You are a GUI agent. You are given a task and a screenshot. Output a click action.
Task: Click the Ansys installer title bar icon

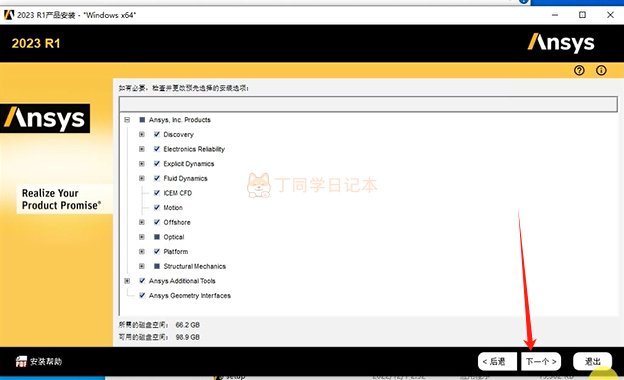coord(9,15)
